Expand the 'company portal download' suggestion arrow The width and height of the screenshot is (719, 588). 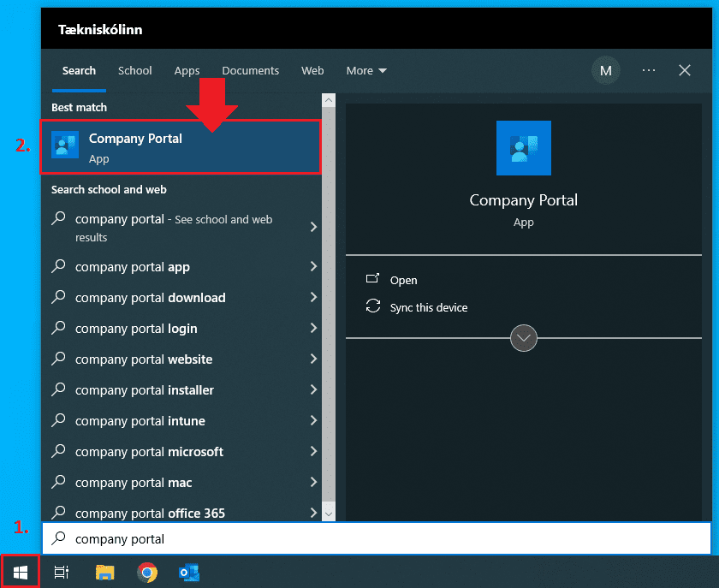[x=313, y=298]
